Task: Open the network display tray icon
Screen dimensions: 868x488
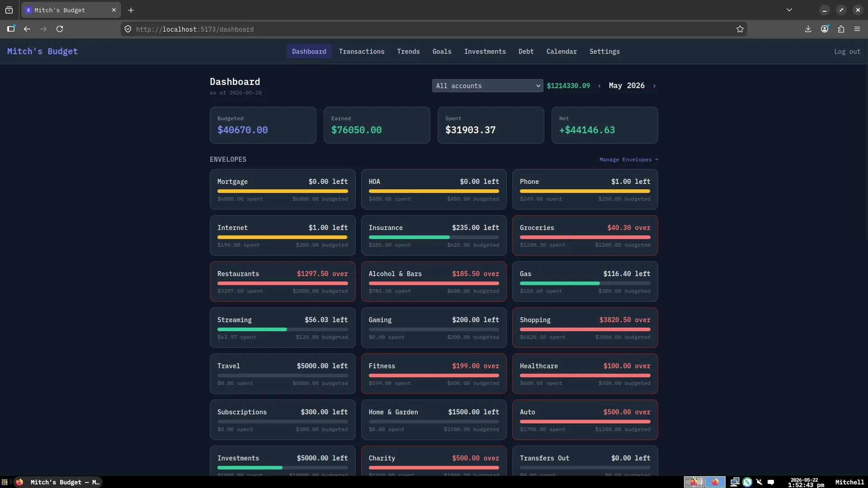Action: [735, 482]
